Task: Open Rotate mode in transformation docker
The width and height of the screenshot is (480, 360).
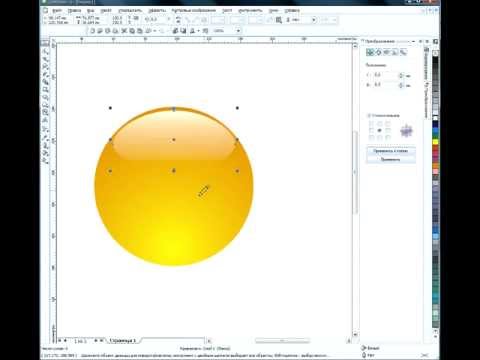Action: tap(378, 52)
